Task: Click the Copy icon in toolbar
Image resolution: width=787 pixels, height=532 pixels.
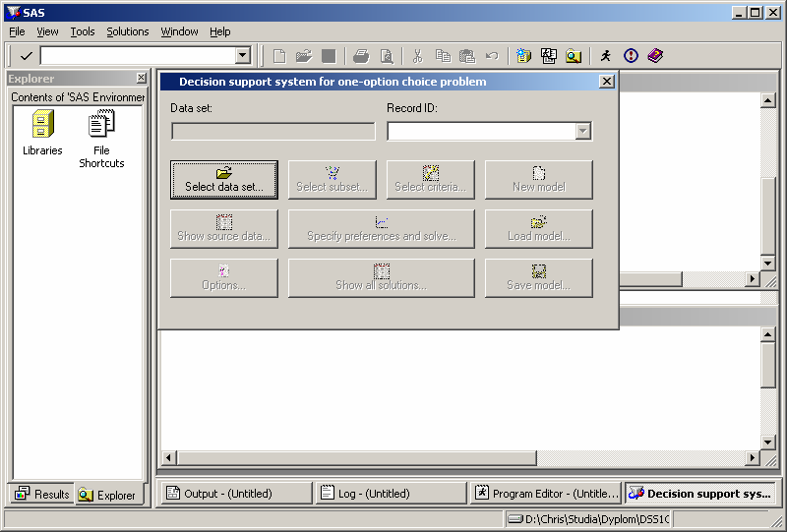Action: [x=443, y=56]
